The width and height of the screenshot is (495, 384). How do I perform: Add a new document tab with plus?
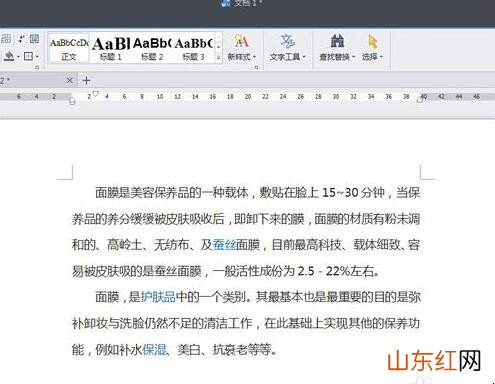86,80
